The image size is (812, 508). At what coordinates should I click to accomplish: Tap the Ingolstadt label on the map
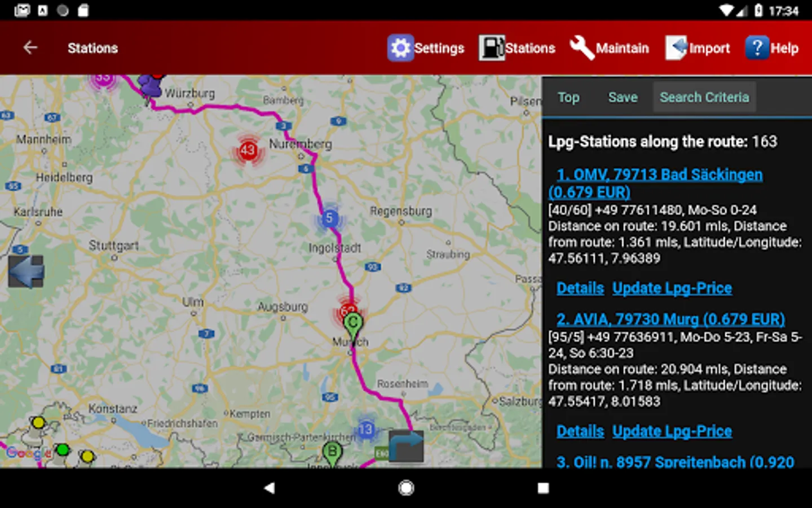click(334, 248)
